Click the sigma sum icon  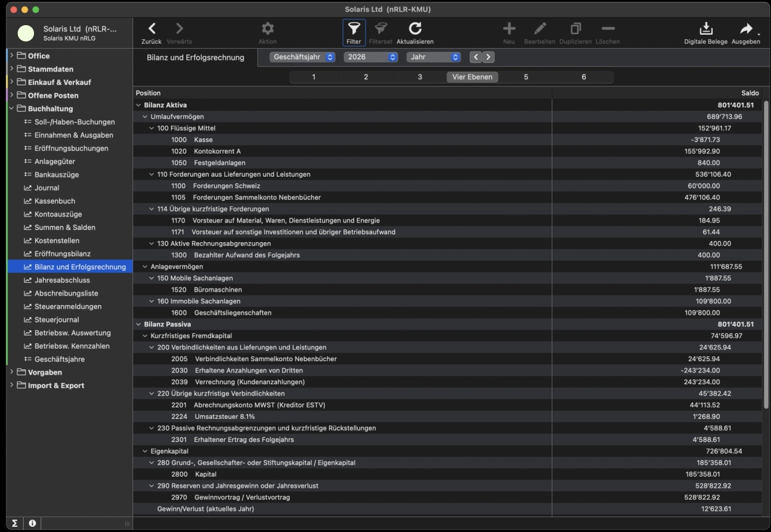point(15,524)
